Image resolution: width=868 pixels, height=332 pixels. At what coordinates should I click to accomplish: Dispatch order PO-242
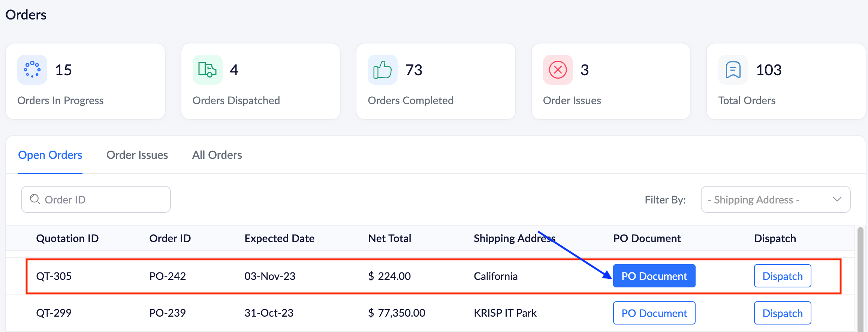(x=782, y=276)
